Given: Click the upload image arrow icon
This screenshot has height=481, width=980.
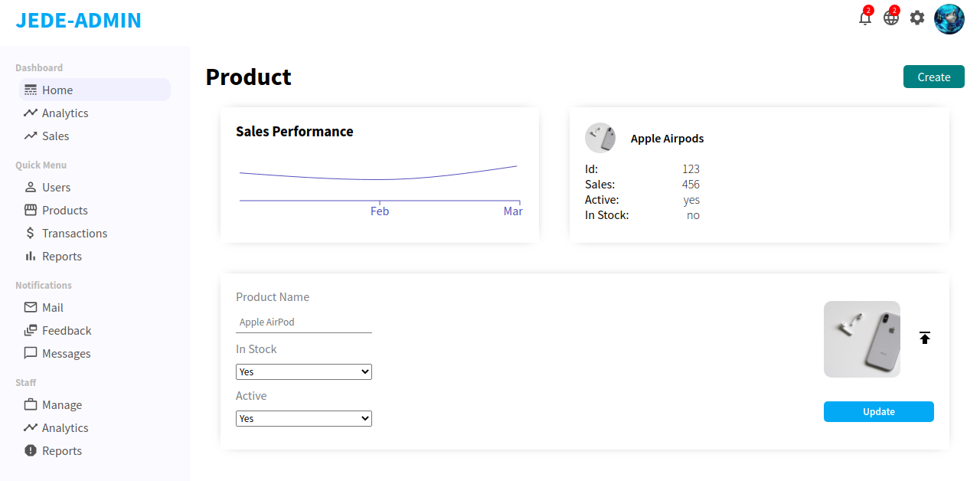Looking at the screenshot, I should click(x=925, y=338).
